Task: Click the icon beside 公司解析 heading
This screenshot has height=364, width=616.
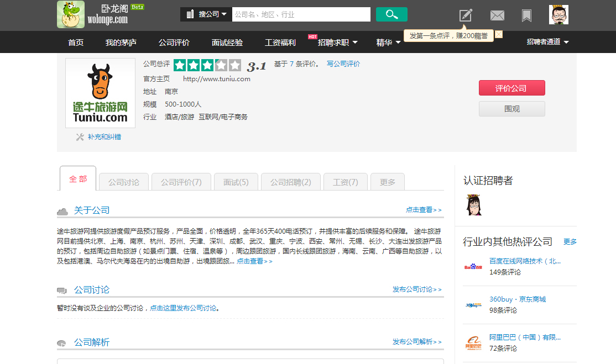Action: tap(61, 343)
